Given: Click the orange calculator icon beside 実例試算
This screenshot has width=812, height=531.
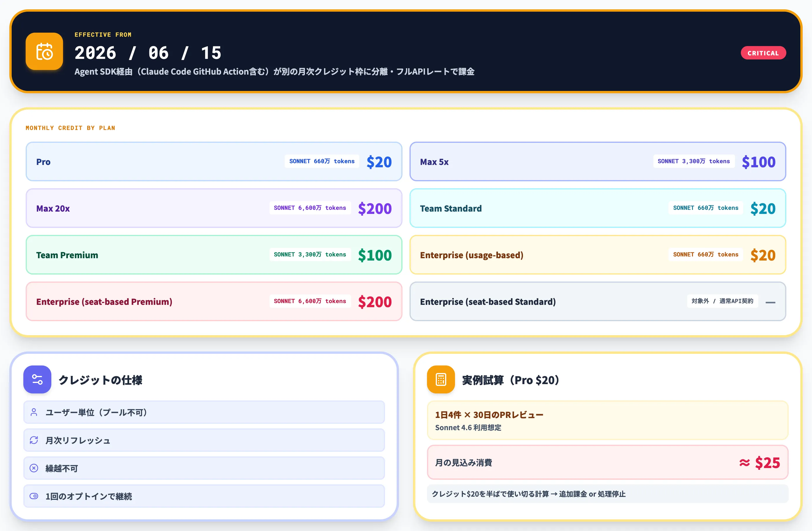Looking at the screenshot, I should pos(441,379).
